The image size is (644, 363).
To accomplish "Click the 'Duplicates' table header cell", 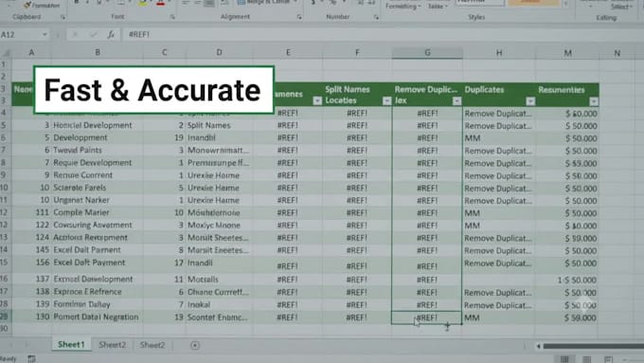I will (499, 95).
